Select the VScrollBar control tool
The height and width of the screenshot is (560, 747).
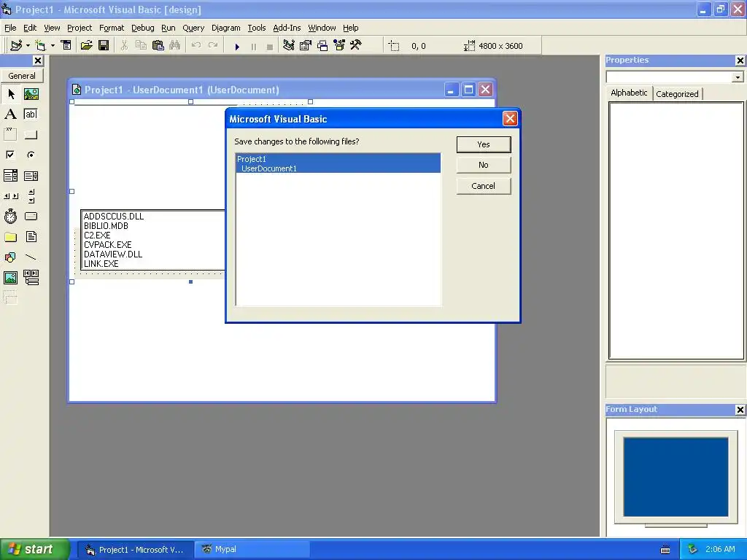pyautogui.click(x=31, y=196)
